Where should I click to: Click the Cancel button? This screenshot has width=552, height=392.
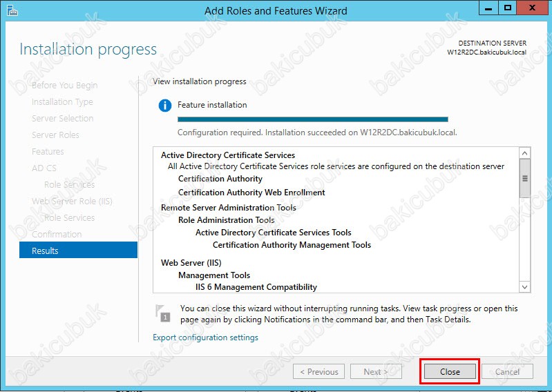[507, 371]
